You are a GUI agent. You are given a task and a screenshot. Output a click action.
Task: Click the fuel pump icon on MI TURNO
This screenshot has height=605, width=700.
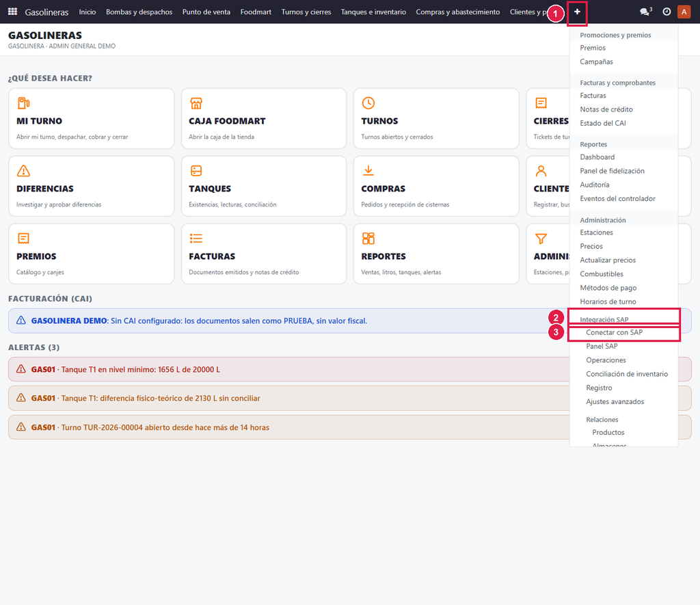[23, 103]
